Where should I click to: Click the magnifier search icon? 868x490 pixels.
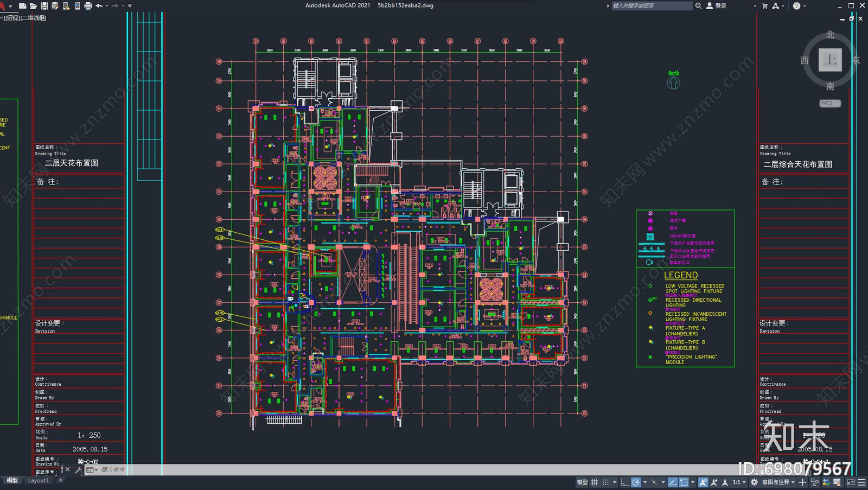coord(698,5)
